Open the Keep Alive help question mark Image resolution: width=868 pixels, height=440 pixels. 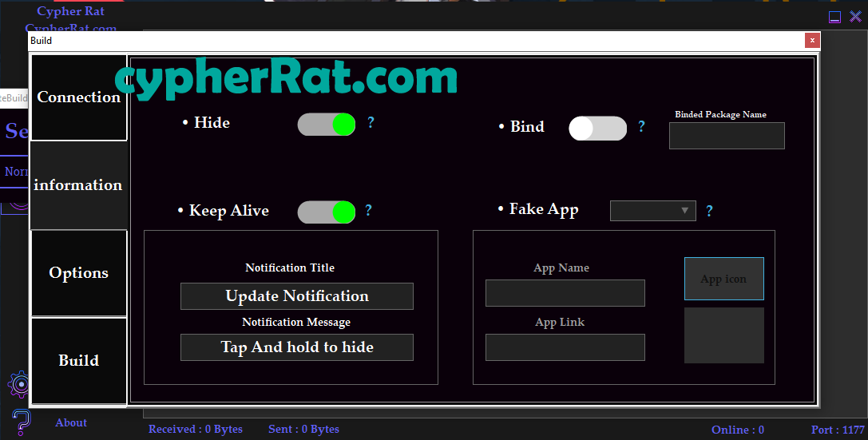click(368, 211)
